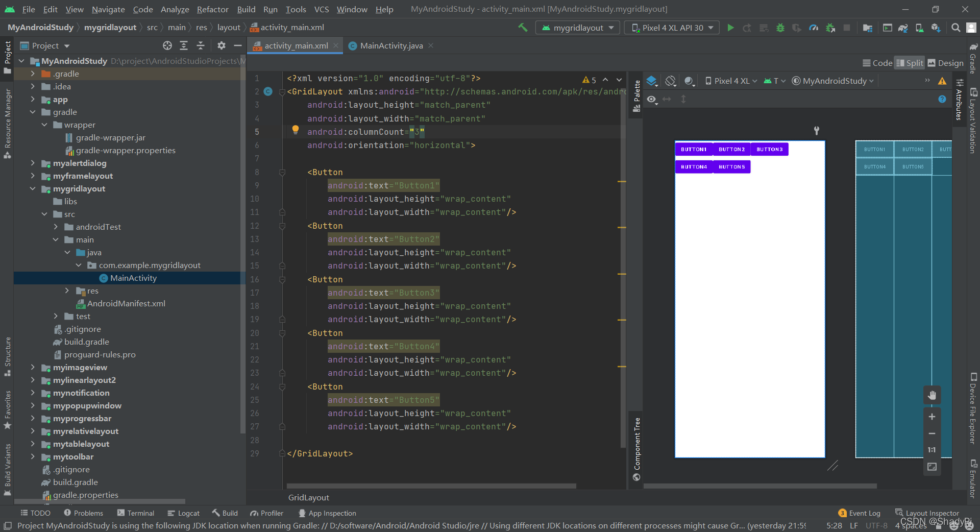
Task: Open the SDK Manager icon
Action: [x=936, y=28]
